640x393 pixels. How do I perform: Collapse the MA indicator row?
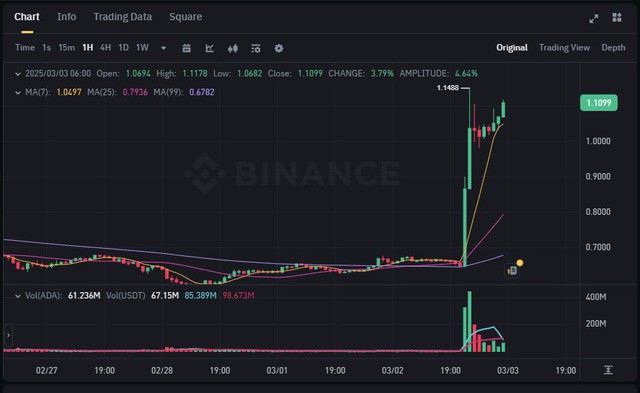click(18, 93)
